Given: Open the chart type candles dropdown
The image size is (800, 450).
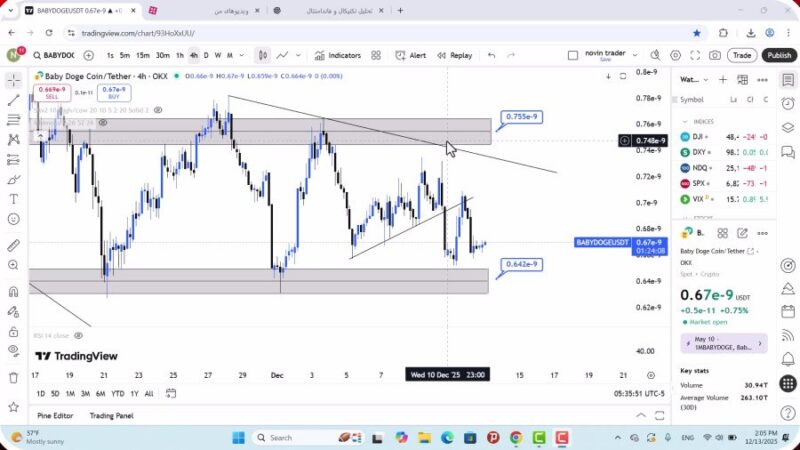Looking at the screenshot, I should click(262, 55).
